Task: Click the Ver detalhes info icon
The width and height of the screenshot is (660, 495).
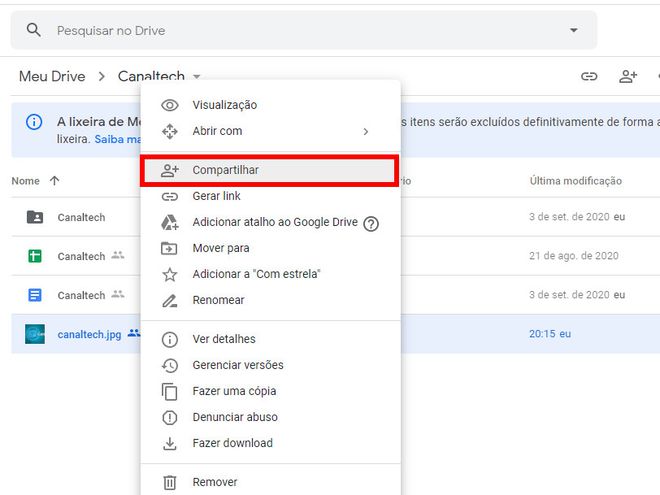Action: (x=170, y=340)
